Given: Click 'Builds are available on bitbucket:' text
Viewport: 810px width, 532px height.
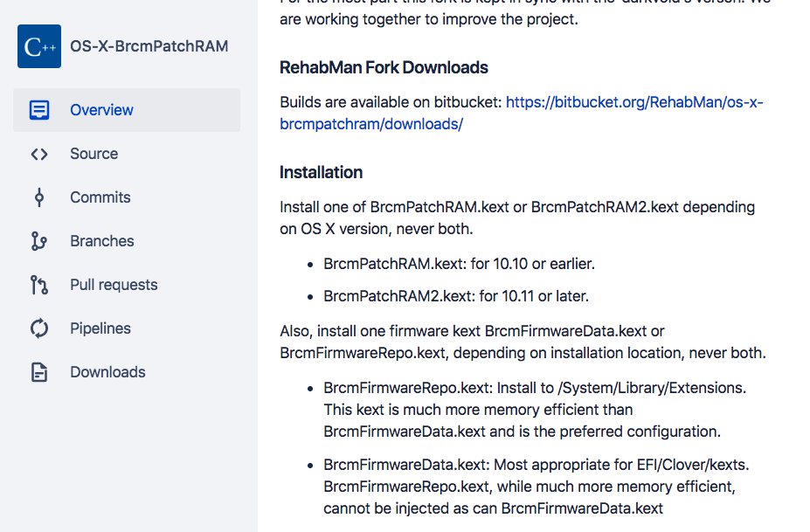Looking at the screenshot, I should (391, 102).
